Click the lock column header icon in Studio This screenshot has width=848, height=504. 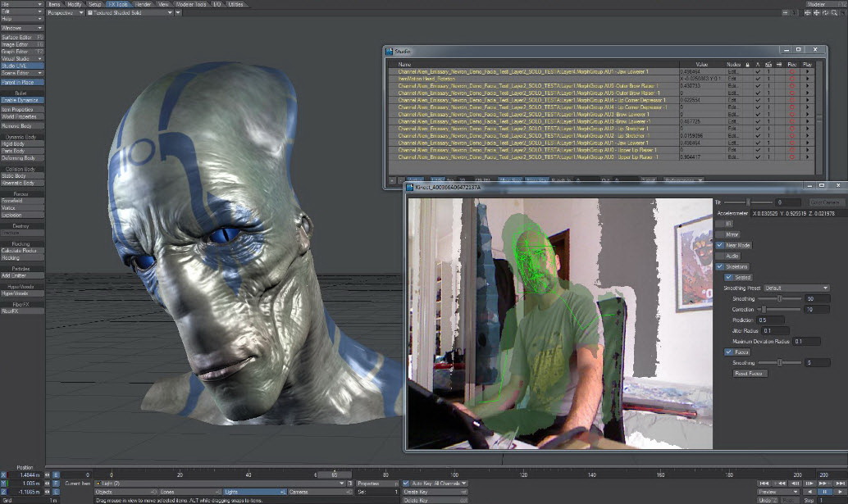pos(747,64)
